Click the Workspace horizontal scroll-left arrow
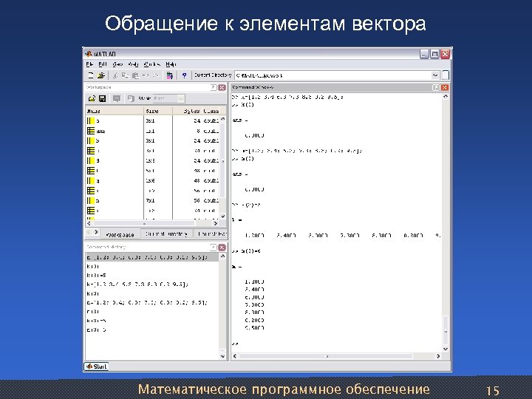Viewport: 532px width, 399px height. click(89, 224)
